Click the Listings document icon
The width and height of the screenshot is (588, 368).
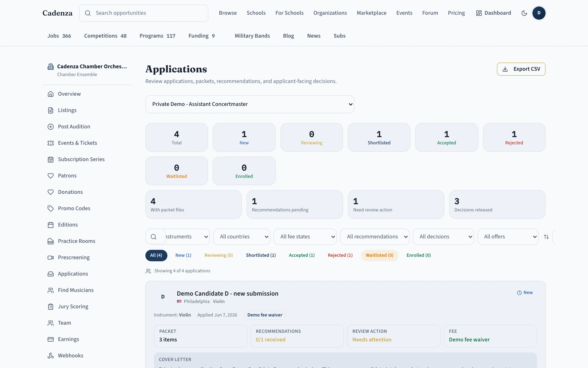(51, 110)
